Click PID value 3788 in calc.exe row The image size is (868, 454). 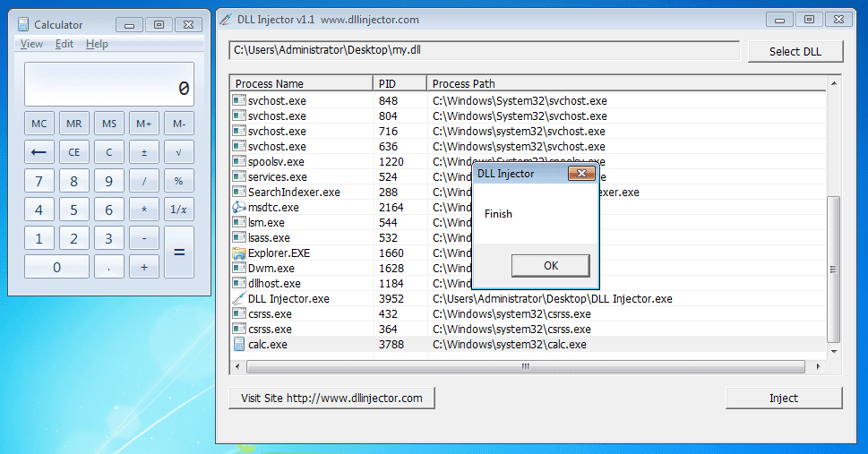click(x=391, y=345)
